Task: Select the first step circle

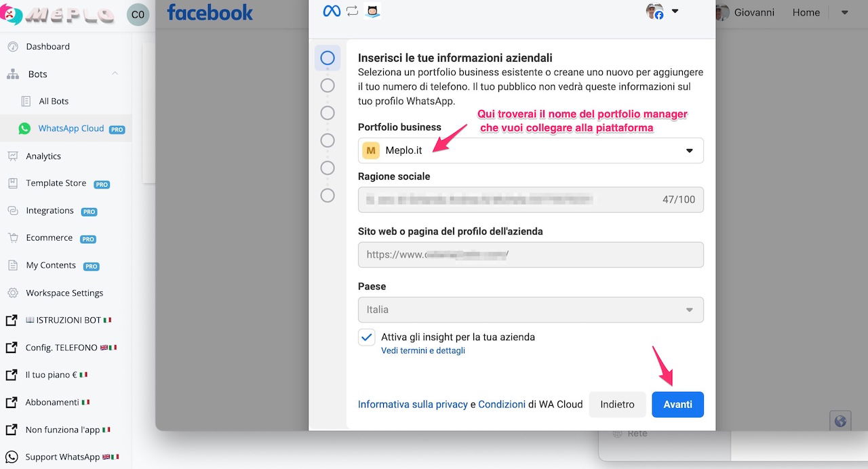Action: tap(328, 58)
